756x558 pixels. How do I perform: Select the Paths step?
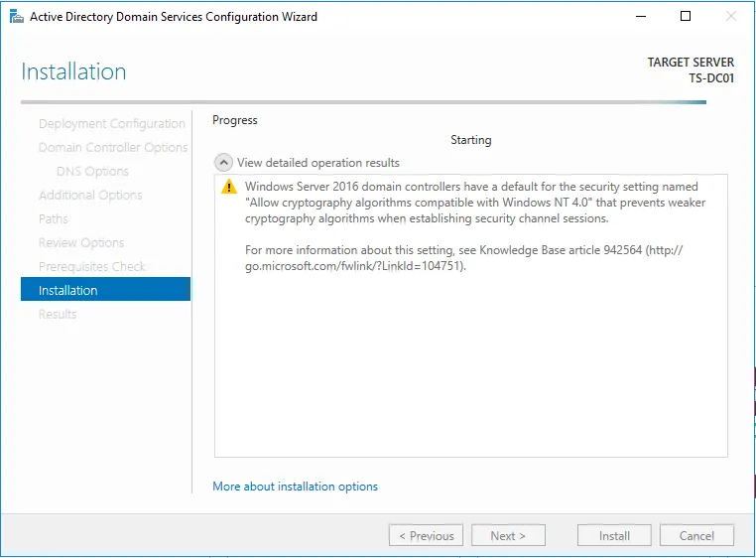coord(53,218)
